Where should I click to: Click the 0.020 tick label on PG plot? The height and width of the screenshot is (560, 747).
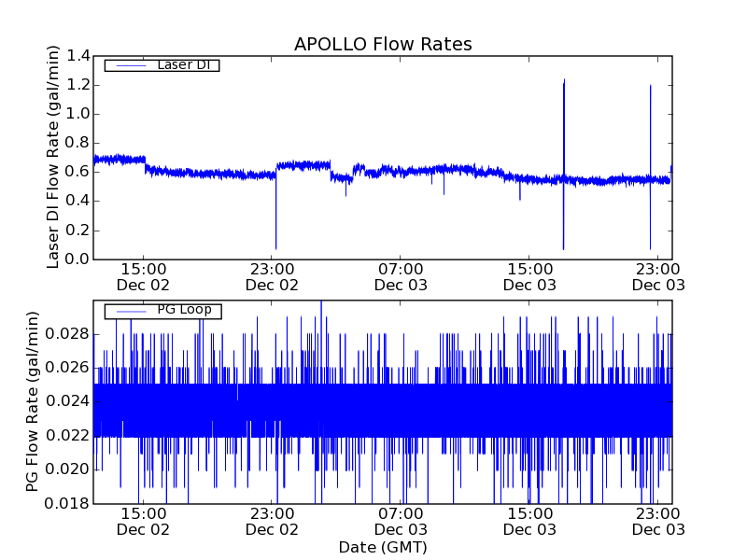coord(67,469)
